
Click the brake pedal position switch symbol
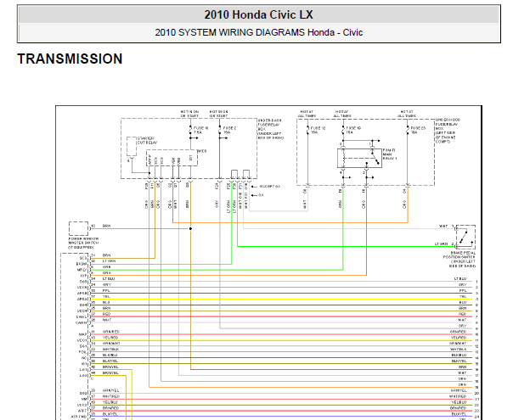(465, 236)
